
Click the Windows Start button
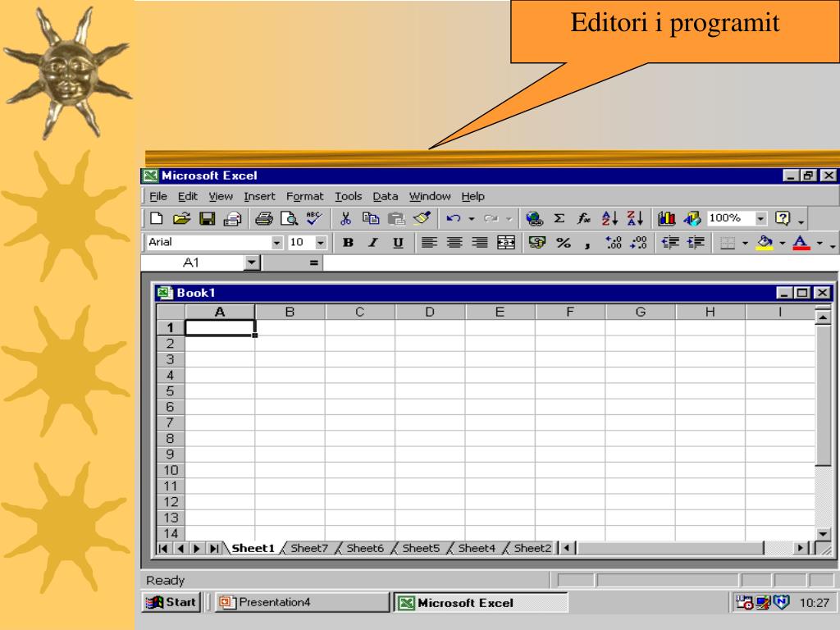point(171,602)
